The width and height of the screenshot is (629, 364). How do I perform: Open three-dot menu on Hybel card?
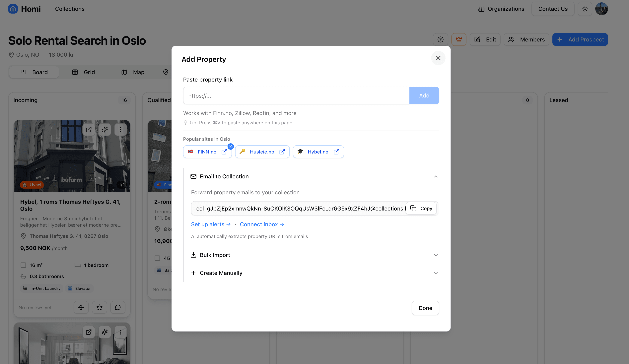click(x=121, y=130)
